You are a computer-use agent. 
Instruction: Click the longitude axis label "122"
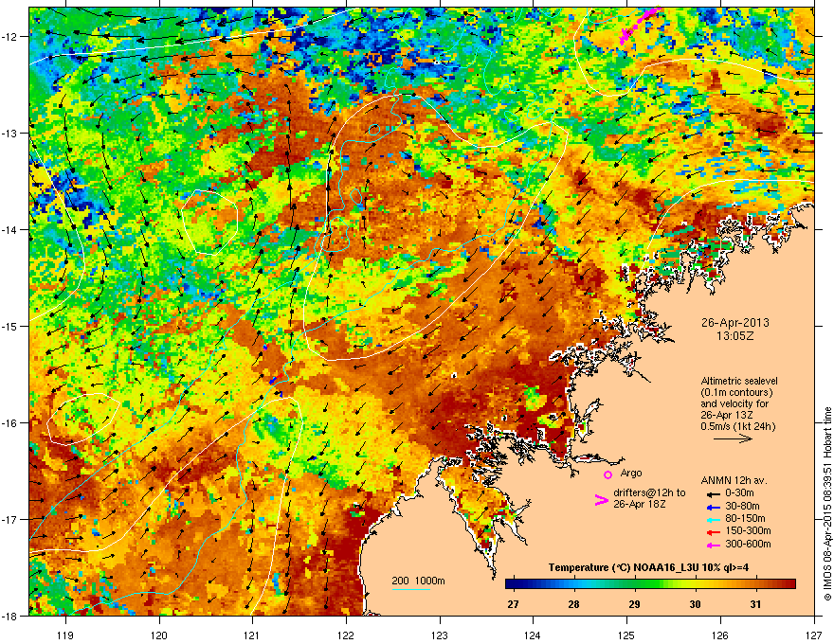pyautogui.click(x=346, y=635)
